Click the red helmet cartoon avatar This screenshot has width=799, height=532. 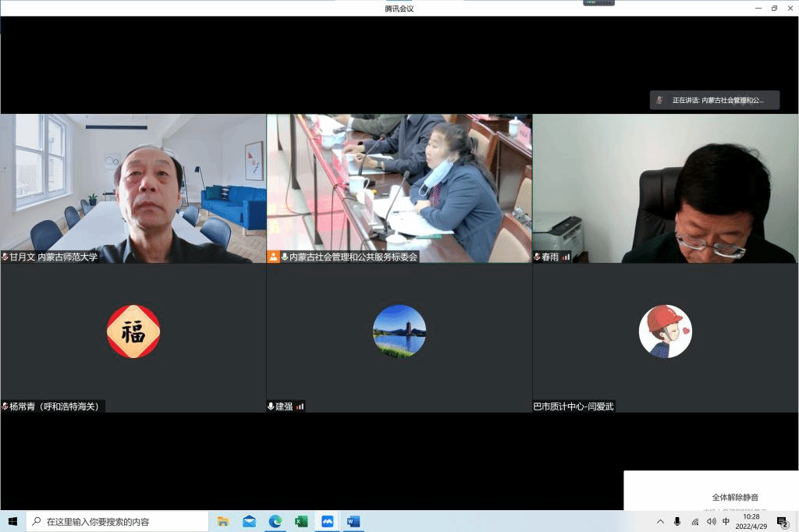(x=665, y=332)
